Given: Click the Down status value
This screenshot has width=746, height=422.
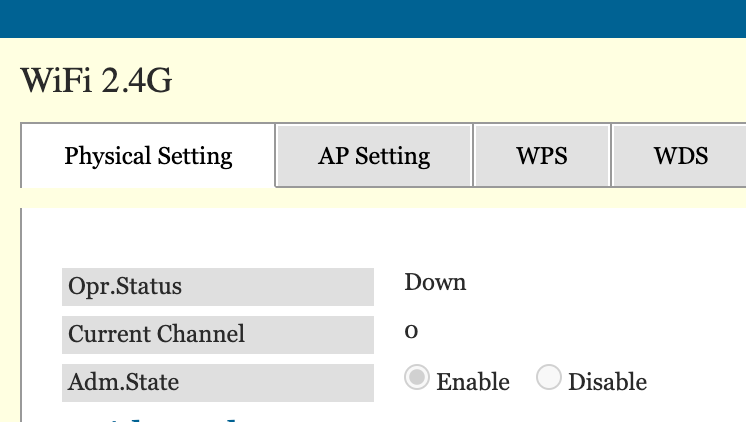Looking at the screenshot, I should pos(435,283).
